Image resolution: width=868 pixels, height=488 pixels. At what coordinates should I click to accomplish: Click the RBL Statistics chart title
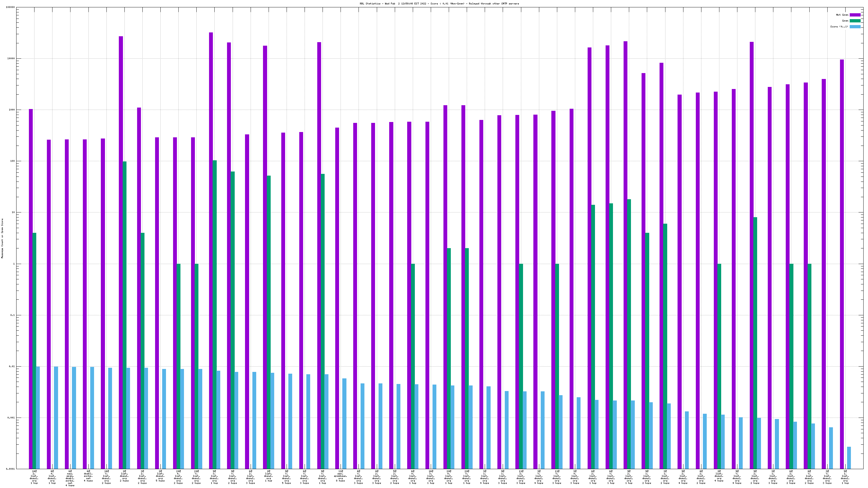(x=439, y=4)
